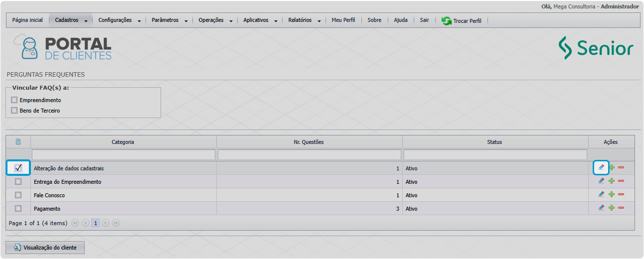Click Page 1 of 1 (4 items) text
This screenshot has width=644, height=259.
[38, 223]
